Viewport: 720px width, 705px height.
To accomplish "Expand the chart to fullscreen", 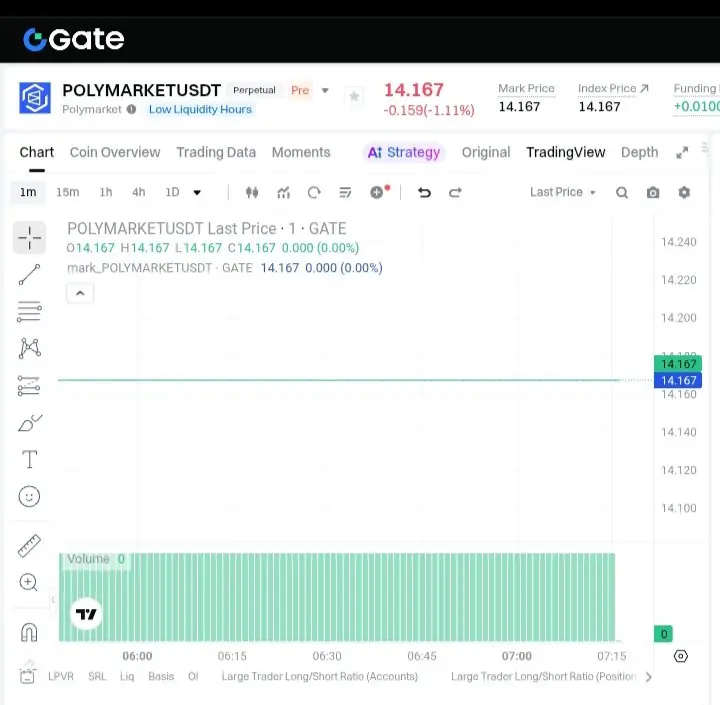I will (682, 152).
